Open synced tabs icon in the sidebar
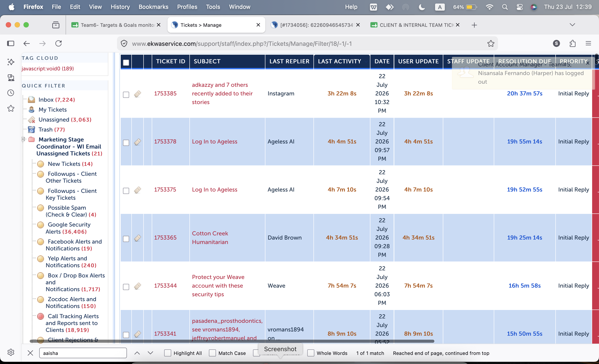The height and width of the screenshot is (364, 599). pos(11,77)
